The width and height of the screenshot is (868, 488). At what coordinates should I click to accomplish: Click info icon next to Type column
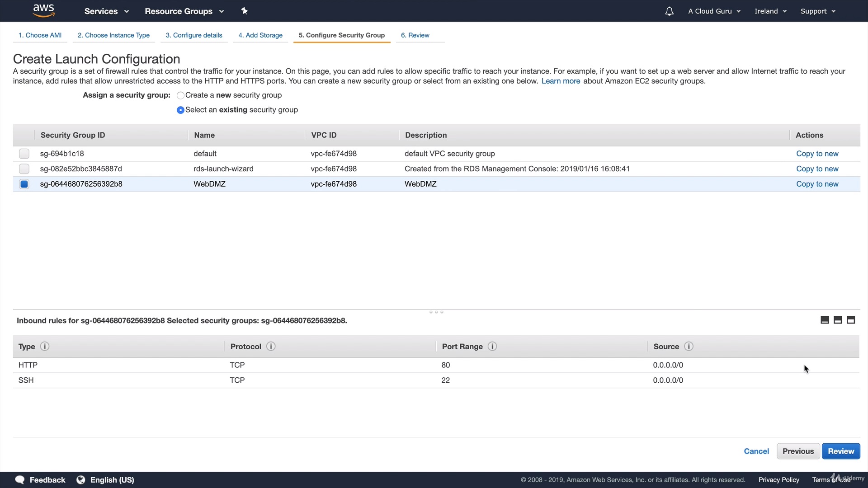(44, 347)
